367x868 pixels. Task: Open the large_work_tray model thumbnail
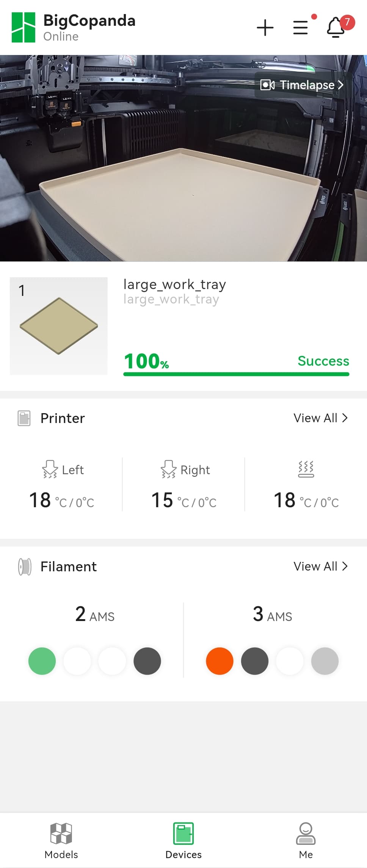[x=59, y=326]
